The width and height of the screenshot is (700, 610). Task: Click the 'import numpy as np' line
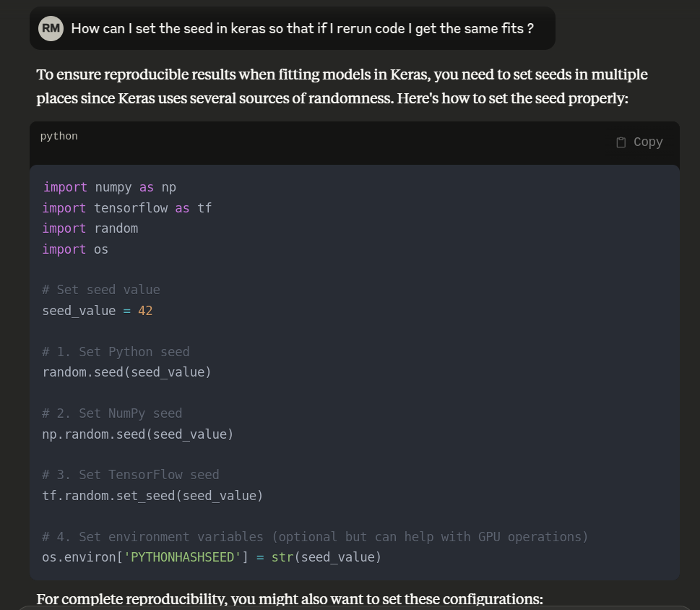tap(109, 187)
